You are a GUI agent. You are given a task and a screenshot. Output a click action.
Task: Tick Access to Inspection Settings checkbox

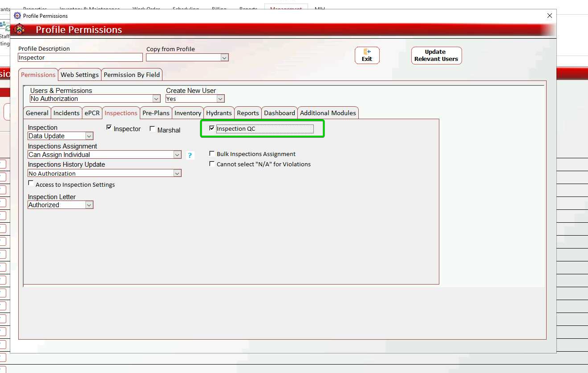pyautogui.click(x=31, y=183)
